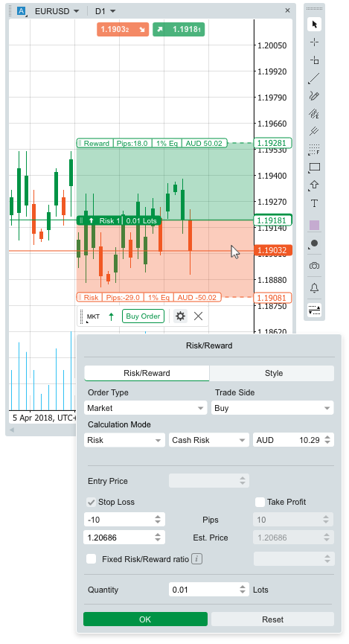
Task: Click the 0.01 Lots entry label
Action: click(x=141, y=220)
